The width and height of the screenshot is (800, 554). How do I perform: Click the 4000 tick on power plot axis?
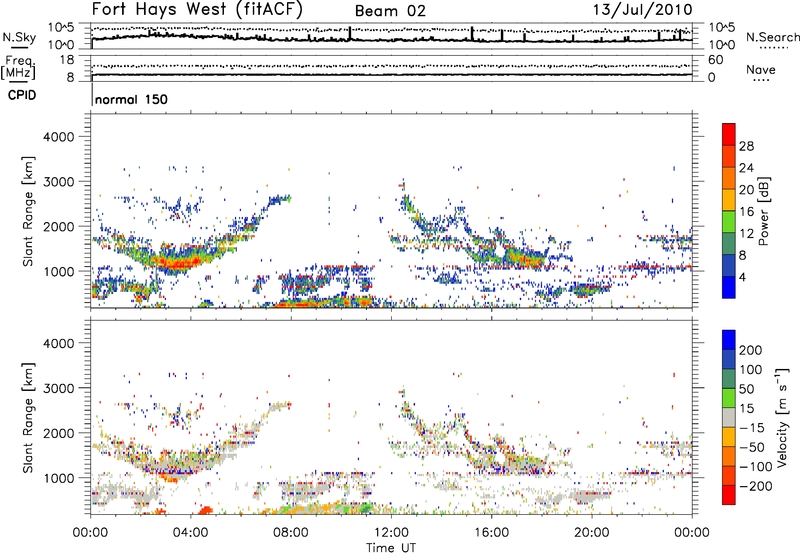(58, 137)
